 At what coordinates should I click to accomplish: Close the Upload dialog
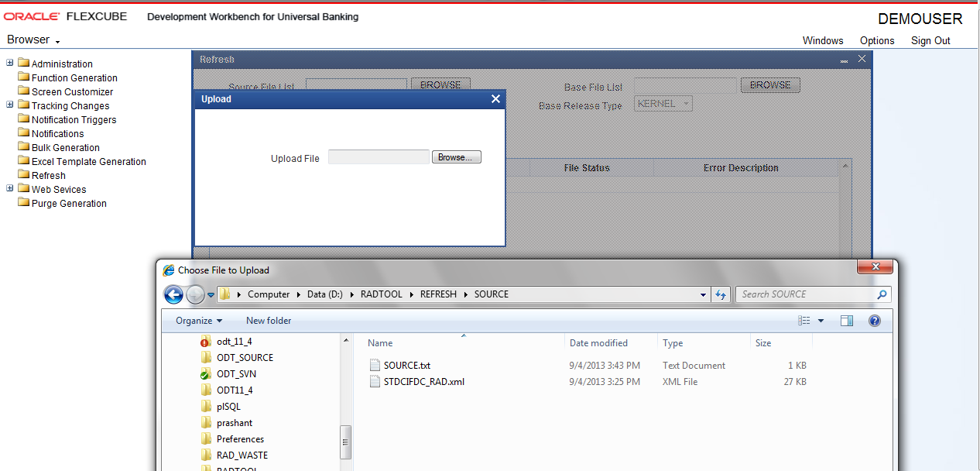click(496, 98)
